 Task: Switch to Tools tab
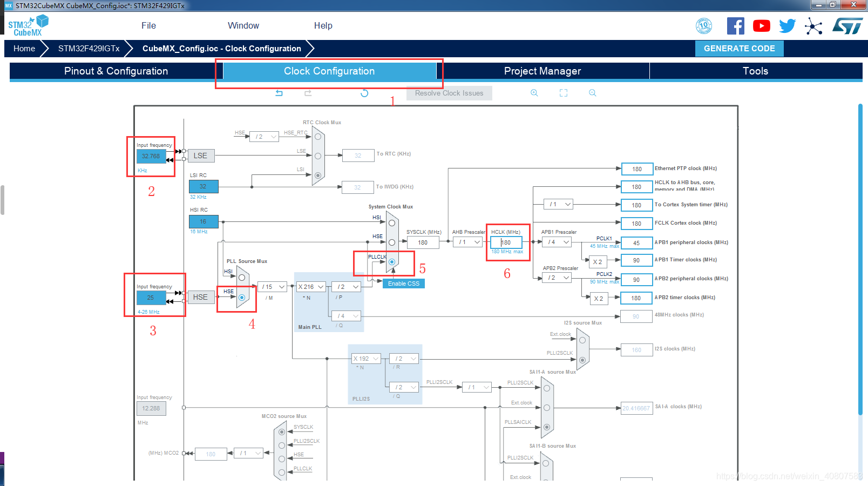[x=756, y=71]
